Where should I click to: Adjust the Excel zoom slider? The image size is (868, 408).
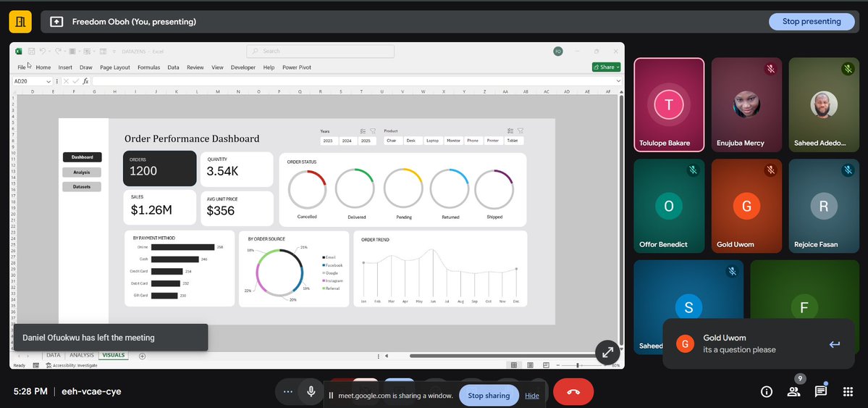pyautogui.click(x=578, y=365)
